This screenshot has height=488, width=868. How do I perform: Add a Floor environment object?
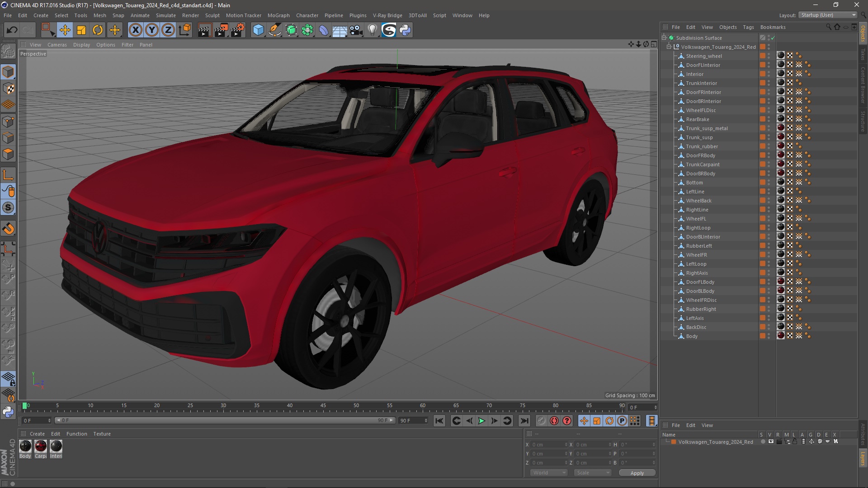tap(340, 30)
